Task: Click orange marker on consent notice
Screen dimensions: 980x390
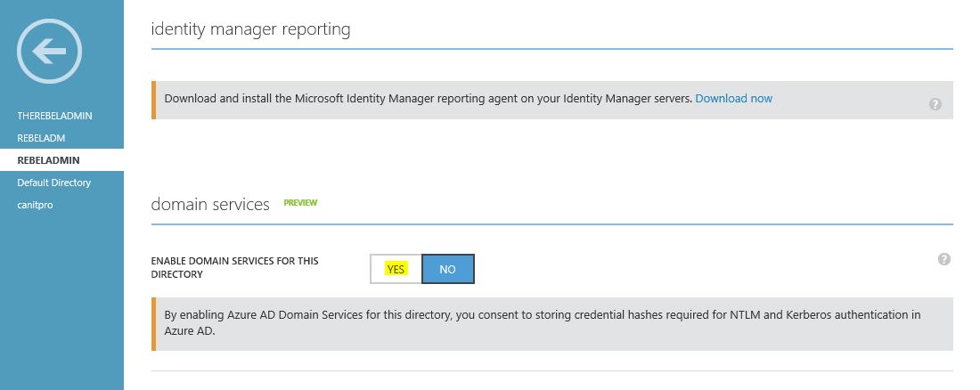Action: click(153, 324)
